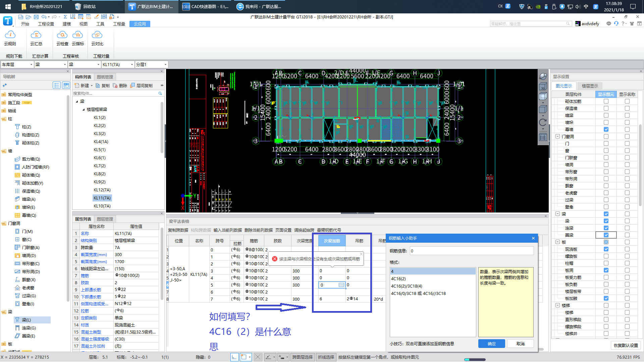
Task: Switch to 图层管理 tab
Action: 105,219
